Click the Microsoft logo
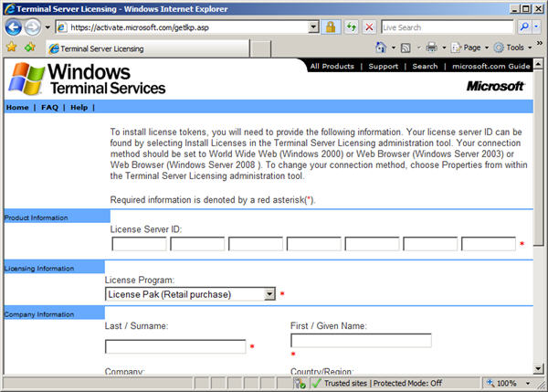 (495, 86)
